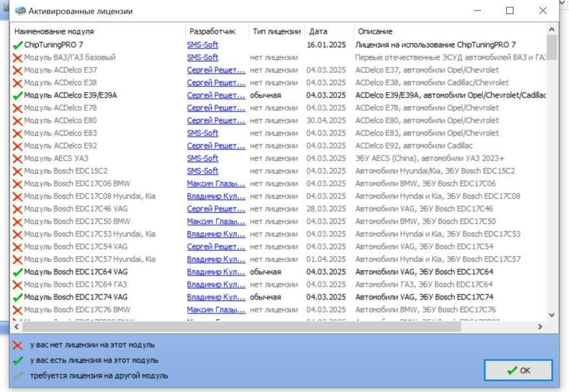Screen dimensions: 569x392
Task: Click the green check beside Модуль ACDelco E39/E39A
Action: [x=17, y=96]
